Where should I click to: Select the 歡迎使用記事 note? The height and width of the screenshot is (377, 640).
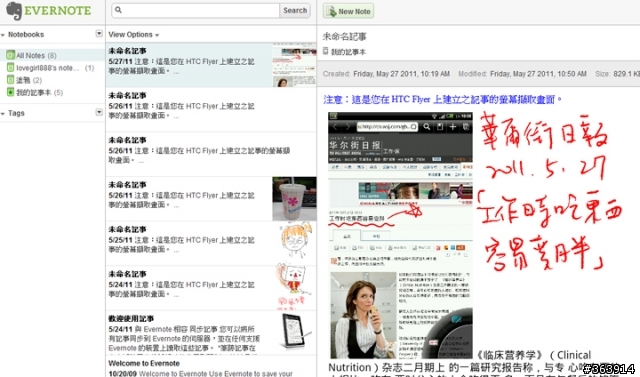coord(211,333)
